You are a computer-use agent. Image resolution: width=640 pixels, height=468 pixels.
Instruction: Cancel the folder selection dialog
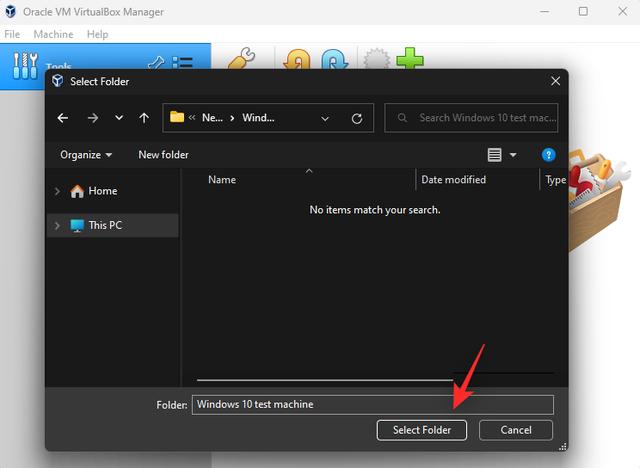516,430
